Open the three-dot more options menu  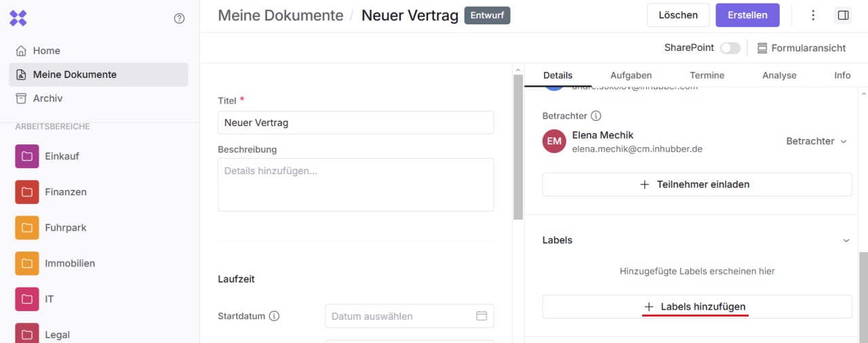click(813, 15)
